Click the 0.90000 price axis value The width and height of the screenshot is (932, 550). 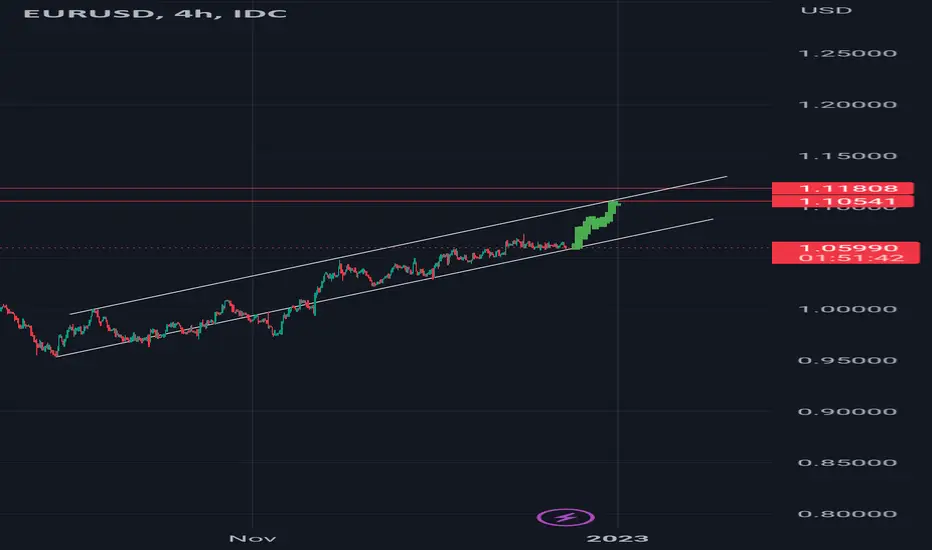pyautogui.click(x=848, y=411)
